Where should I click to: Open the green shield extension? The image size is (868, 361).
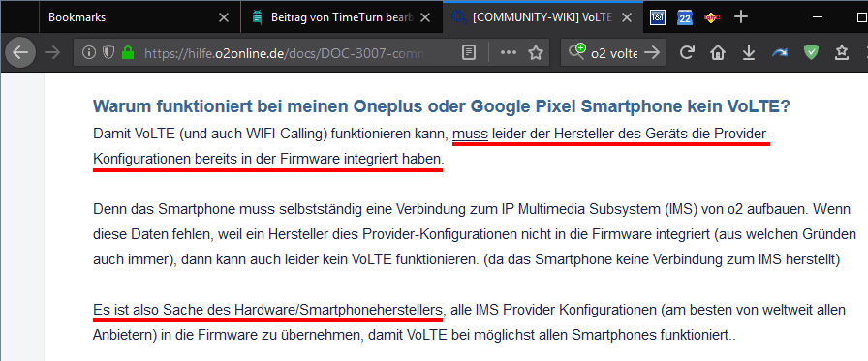[811, 52]
